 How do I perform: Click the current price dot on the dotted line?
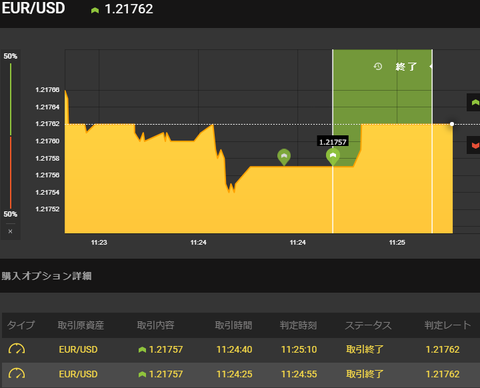452,124
